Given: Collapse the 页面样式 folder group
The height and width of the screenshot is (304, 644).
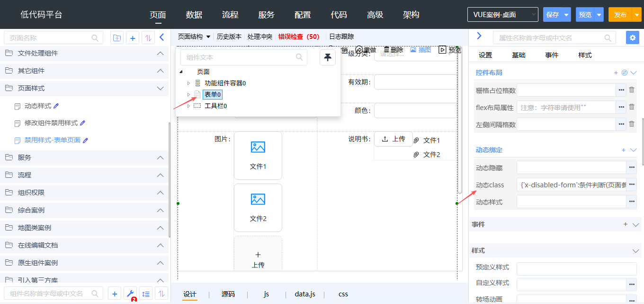Looking at the screenshot, I should pos(160,88).
